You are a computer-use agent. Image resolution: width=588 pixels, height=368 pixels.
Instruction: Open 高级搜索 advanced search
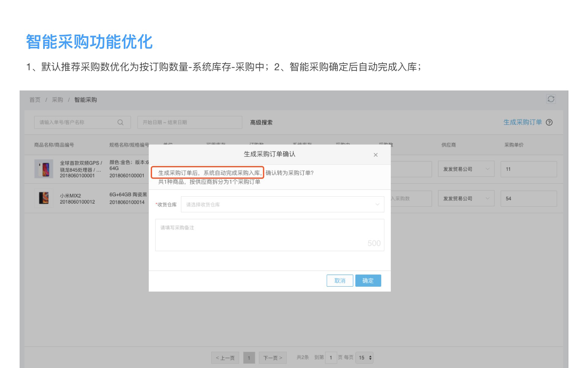point(261,122)
